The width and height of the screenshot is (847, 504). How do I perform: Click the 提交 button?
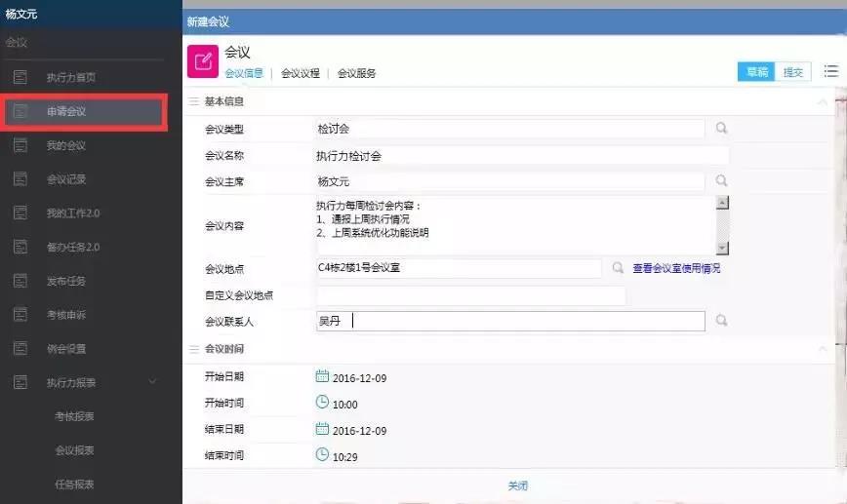[793, 72]
